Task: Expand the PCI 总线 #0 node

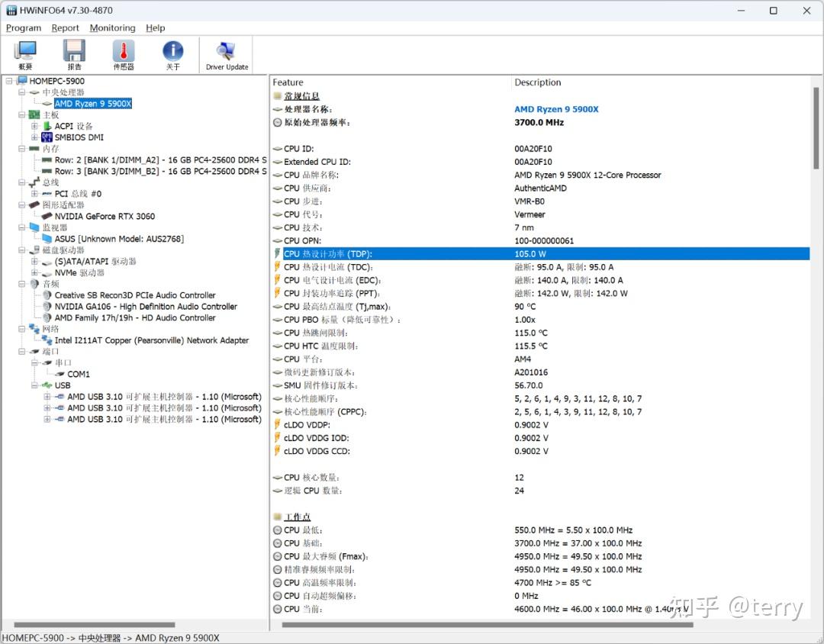Action: coord(34,194)
